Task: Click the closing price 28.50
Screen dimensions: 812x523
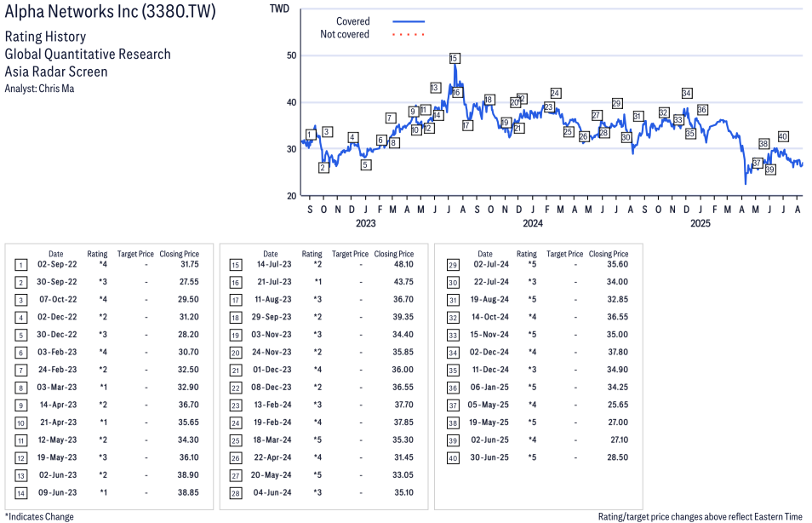Action: coord(618,457)
